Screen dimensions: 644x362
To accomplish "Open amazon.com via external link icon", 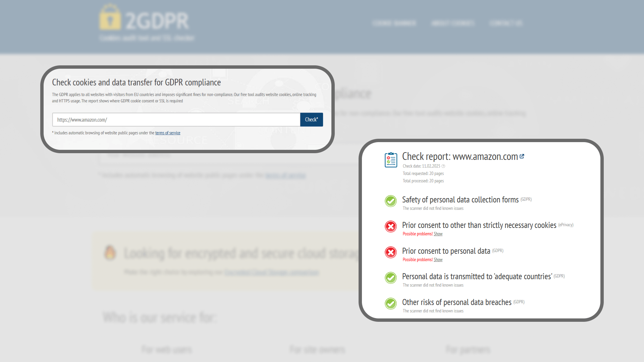I will (522, 156).
